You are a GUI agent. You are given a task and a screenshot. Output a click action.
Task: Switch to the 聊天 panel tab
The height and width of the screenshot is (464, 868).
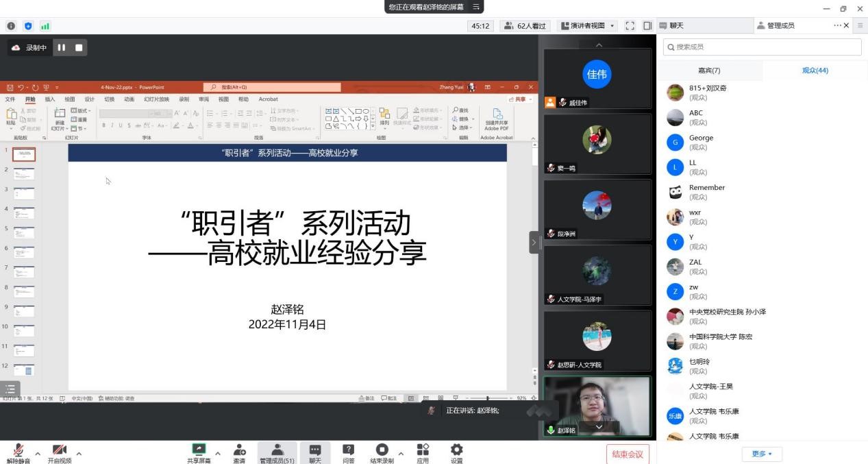[671, 25]
